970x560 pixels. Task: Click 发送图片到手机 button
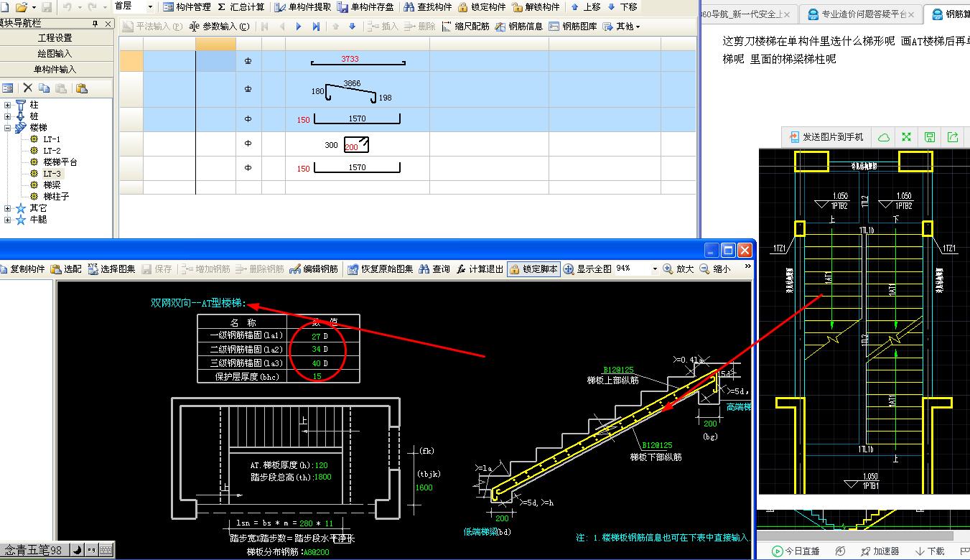coord(826,137)
